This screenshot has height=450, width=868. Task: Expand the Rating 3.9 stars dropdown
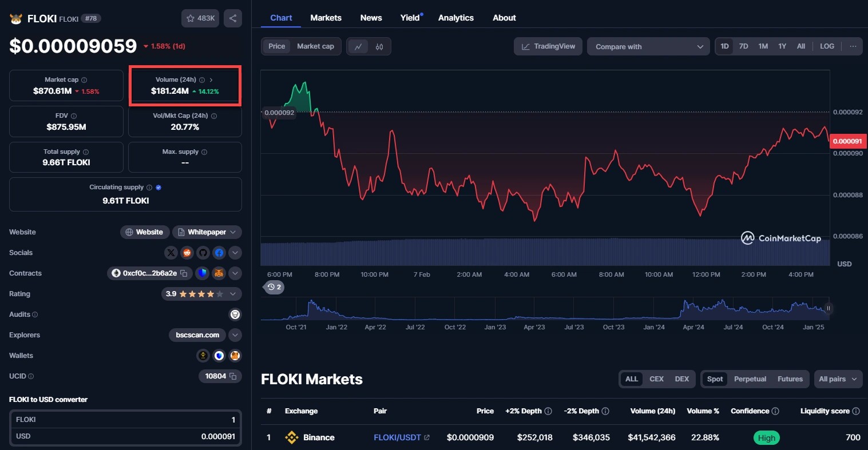[233, 294]
